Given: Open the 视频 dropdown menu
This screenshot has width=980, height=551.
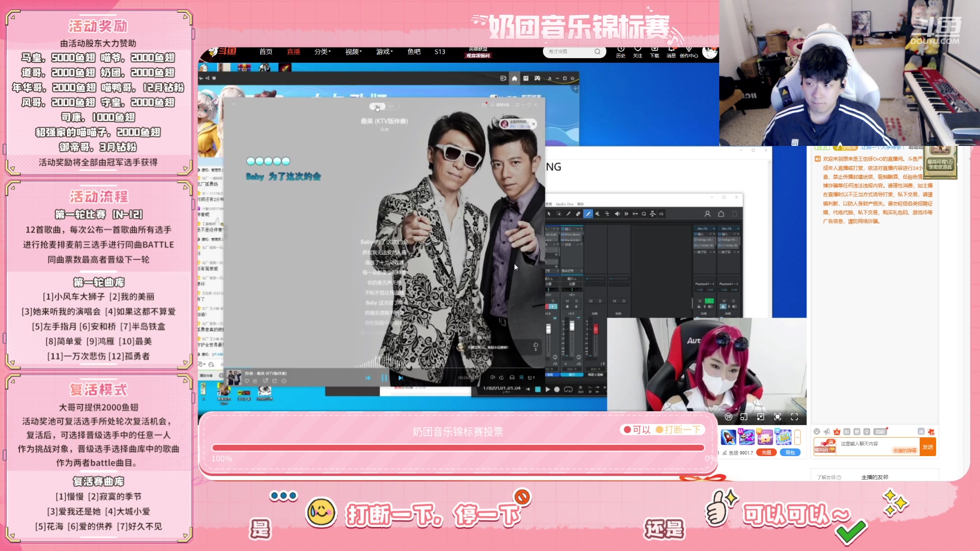Looking at the screenshot, I should (353, 52).
